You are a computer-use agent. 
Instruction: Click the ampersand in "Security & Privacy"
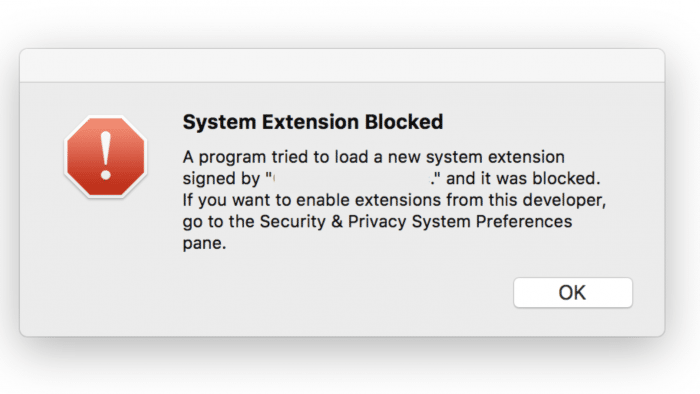[337, 222]
